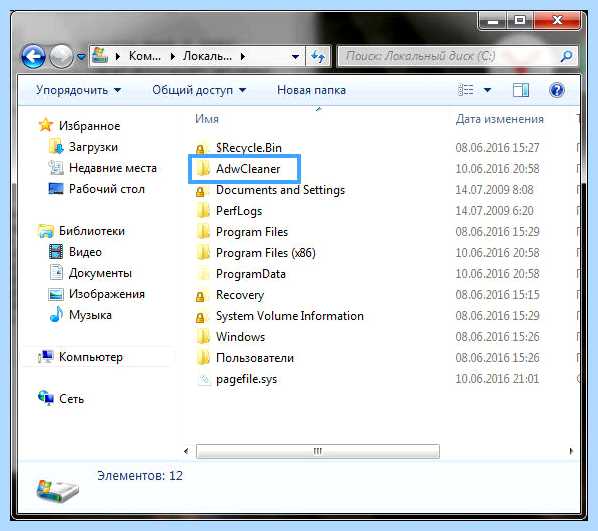
Task: Open the Упорядочить menu
Action: coord(78,90)
